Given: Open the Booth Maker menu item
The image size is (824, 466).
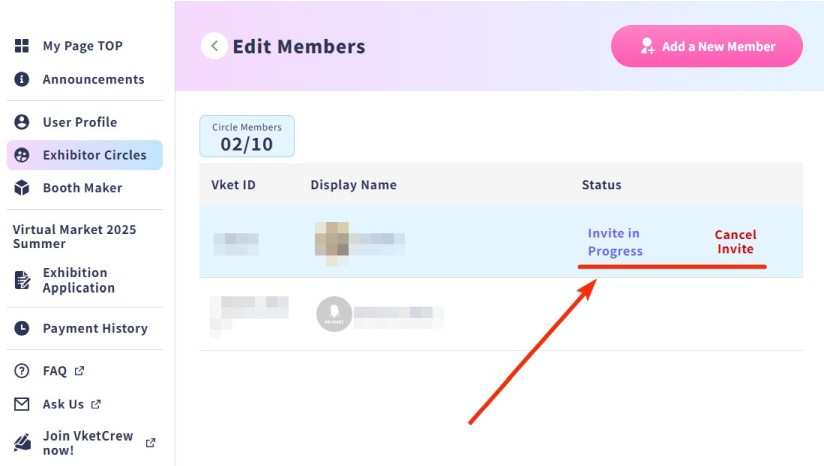Looking at the screenshot, I should [82, 188].
